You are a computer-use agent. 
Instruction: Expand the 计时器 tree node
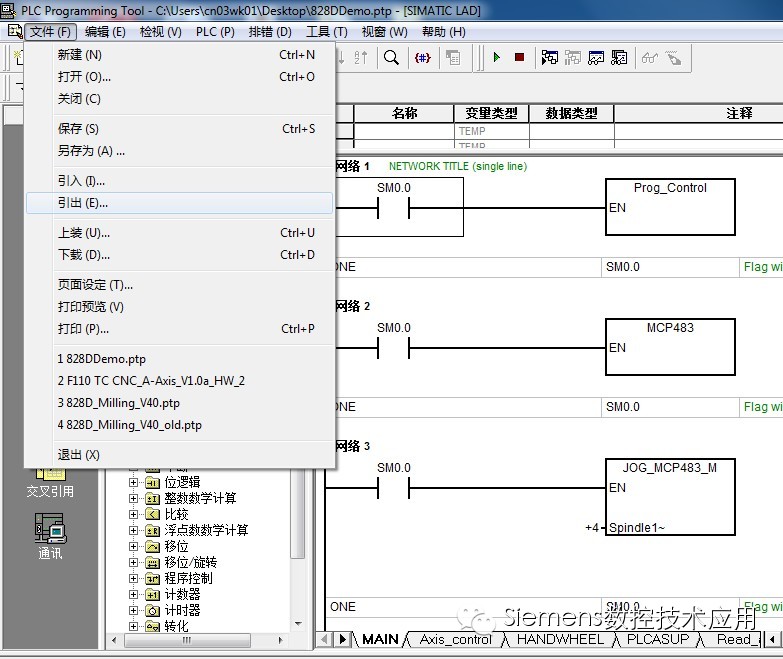coord(133,610)
